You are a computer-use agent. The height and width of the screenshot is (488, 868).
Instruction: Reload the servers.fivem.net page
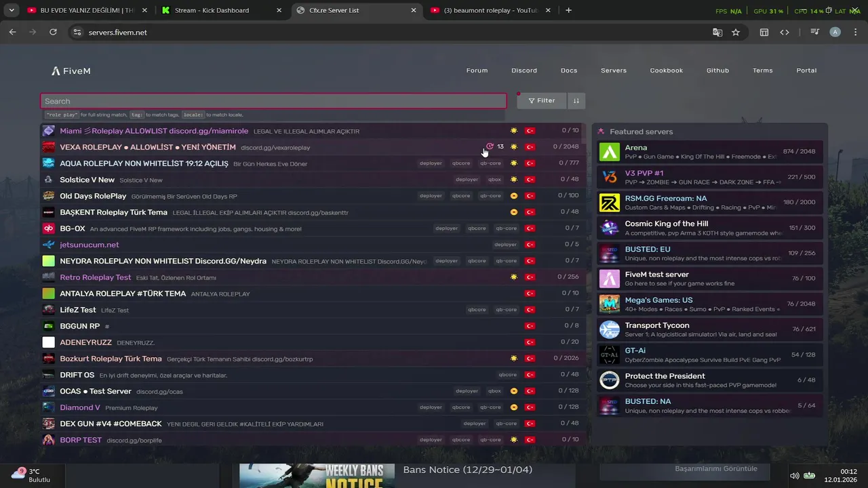53,32
